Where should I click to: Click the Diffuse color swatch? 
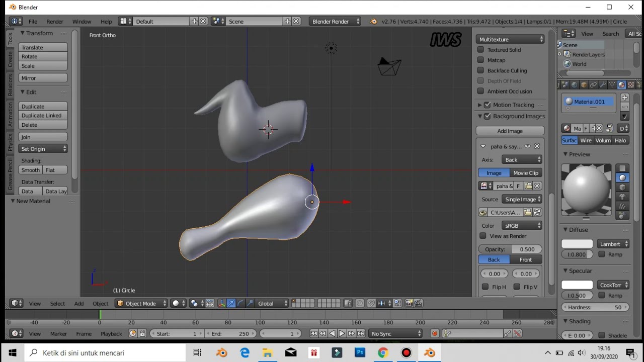point(577,244)
